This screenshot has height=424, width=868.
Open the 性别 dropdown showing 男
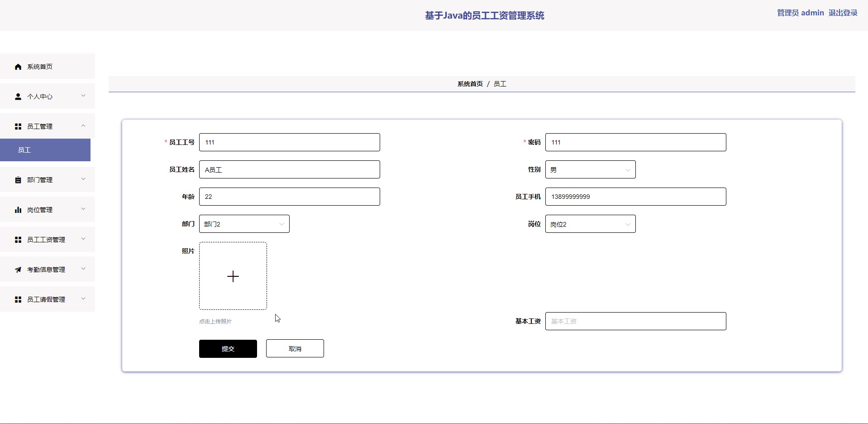(590, 169)
